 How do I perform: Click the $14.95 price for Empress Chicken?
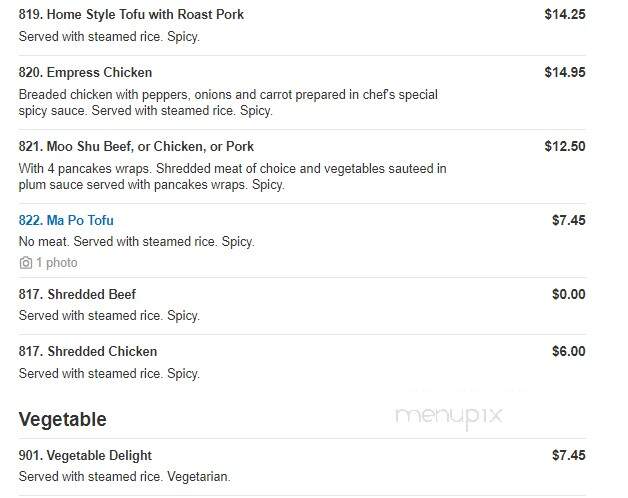click(x=565, y=73)
